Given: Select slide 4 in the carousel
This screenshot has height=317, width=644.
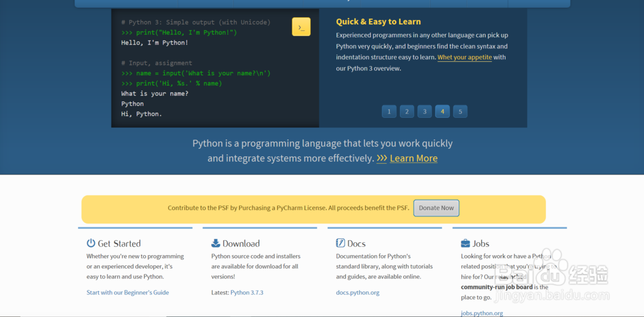Looking at the screenshot, I should coord(442,111).
